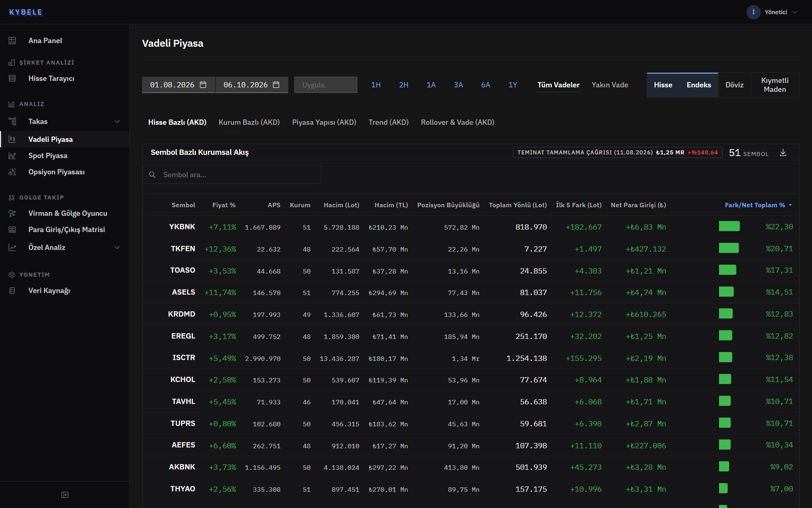Select Yakın Vade maturity option
This screenshot has width=812, height=508.
[610, 85]
